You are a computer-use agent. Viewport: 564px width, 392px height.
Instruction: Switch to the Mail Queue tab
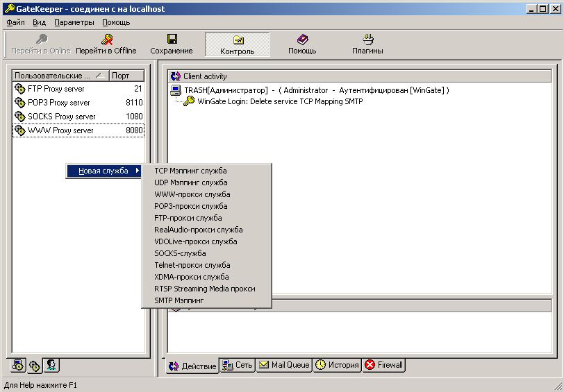284,365
